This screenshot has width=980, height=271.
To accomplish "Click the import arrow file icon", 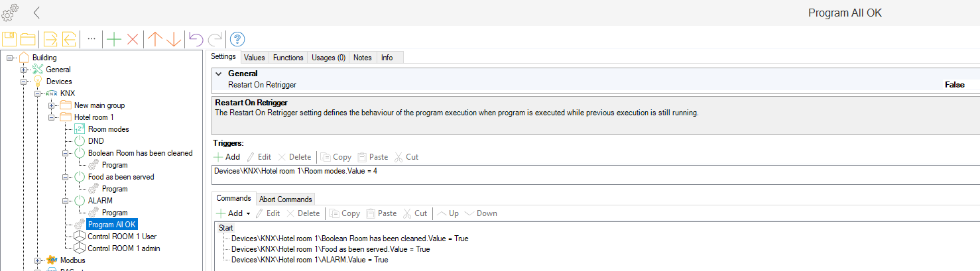I will (x=50, y=39).
